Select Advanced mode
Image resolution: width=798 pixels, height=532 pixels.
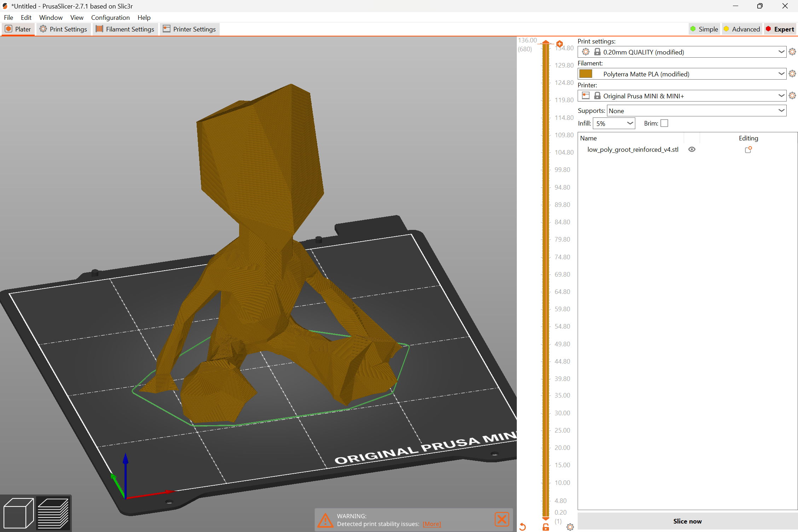click(741, 29)
